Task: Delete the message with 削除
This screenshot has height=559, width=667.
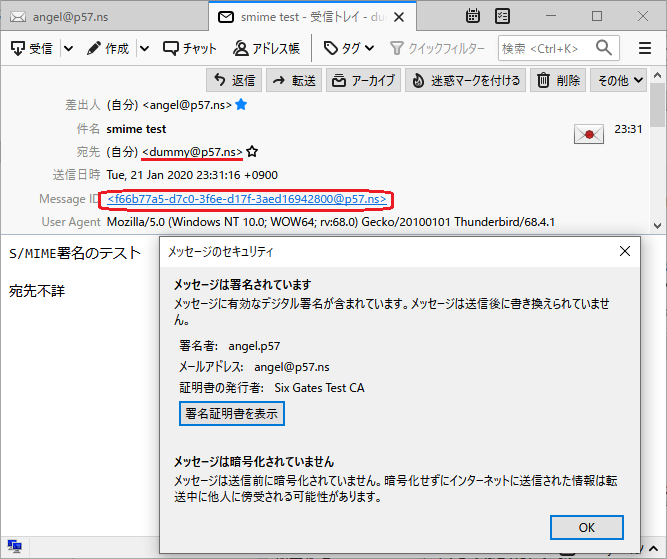Action: (x=558, y=80)
